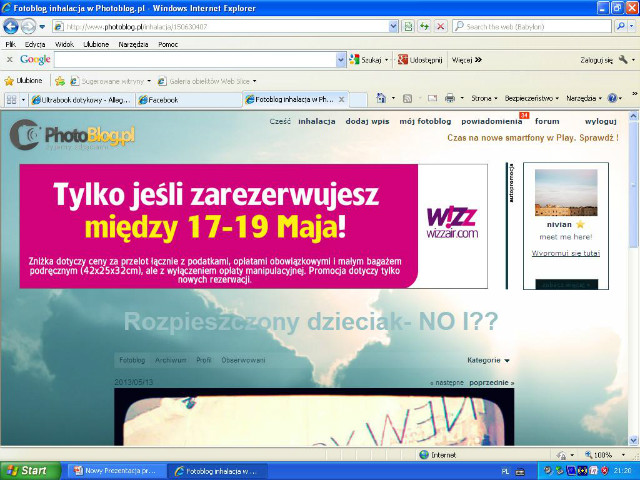Click the add to favorites bar star icon
The height and width of the screenshot is (480, 640).
tap(60, 81)
